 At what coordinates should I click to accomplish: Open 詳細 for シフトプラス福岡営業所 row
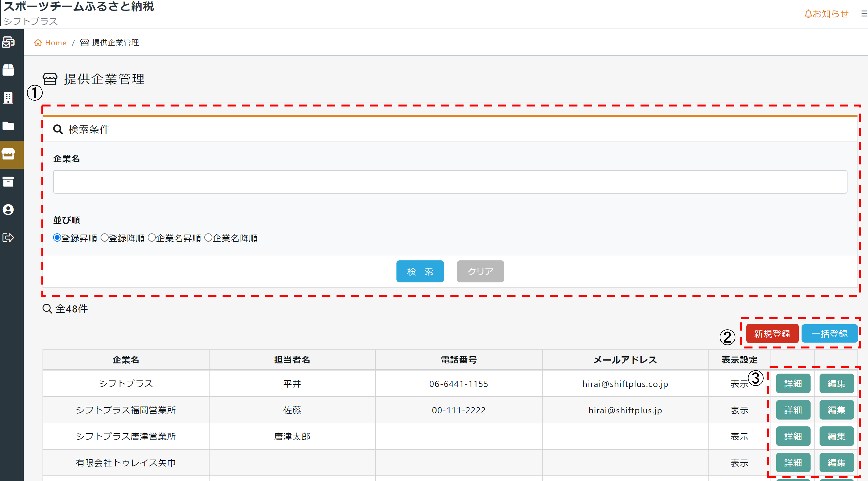click(793, 410)
